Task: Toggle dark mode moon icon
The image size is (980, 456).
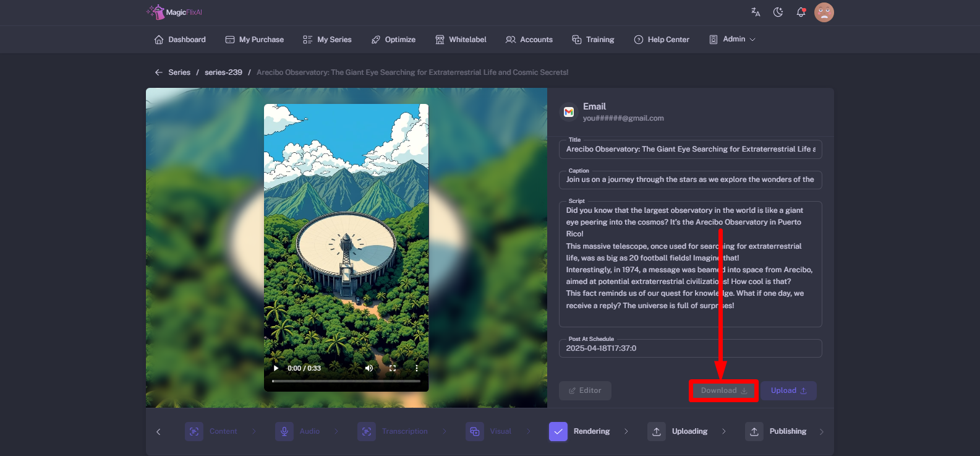Action: (x=778, y=12)
